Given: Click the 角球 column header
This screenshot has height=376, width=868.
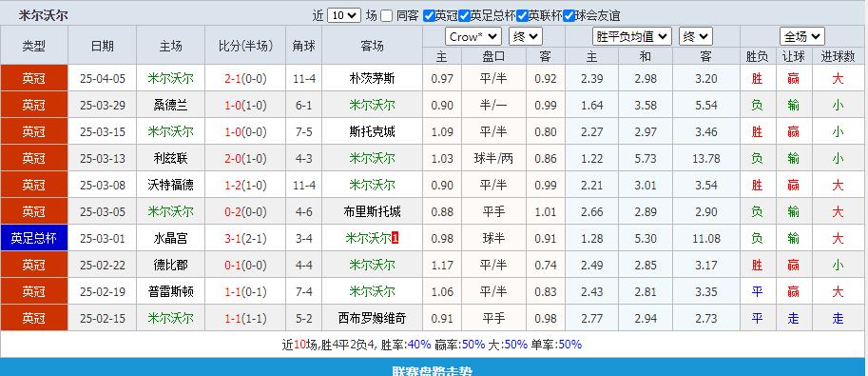Looking at the screenshot, I should (x=304, y=46).
